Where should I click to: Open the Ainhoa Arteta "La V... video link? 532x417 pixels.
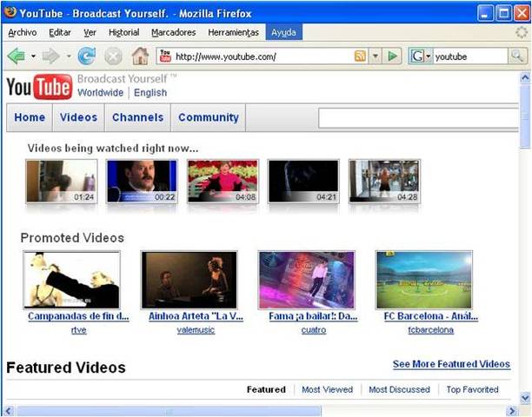[196, 316]
